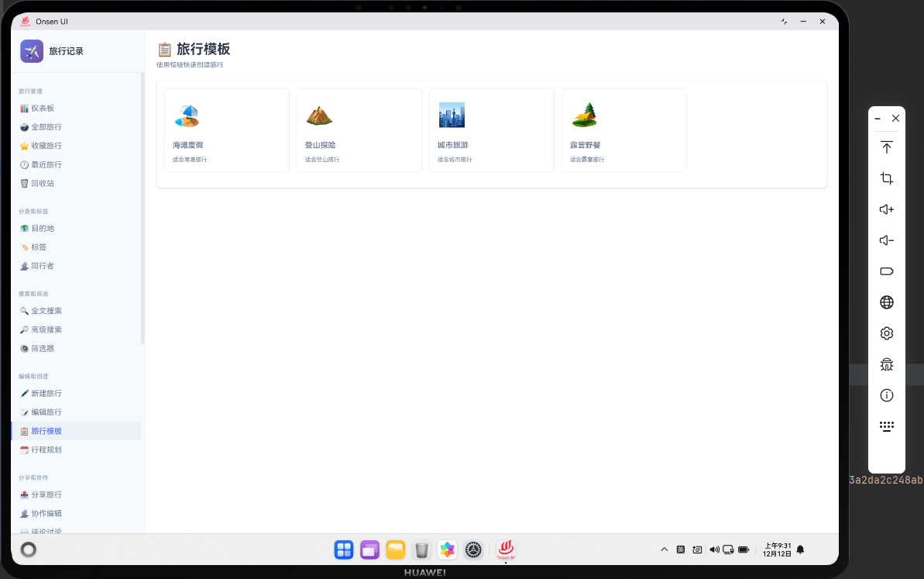924x579 pixels.
Task: Click the sidebar vertical scrollbar
Action: click(143, 209)
